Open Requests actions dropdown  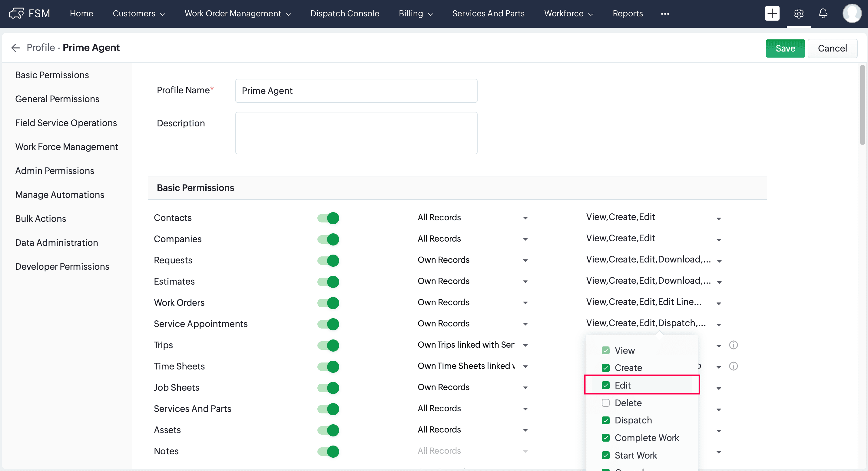click(x=654, y=260)
